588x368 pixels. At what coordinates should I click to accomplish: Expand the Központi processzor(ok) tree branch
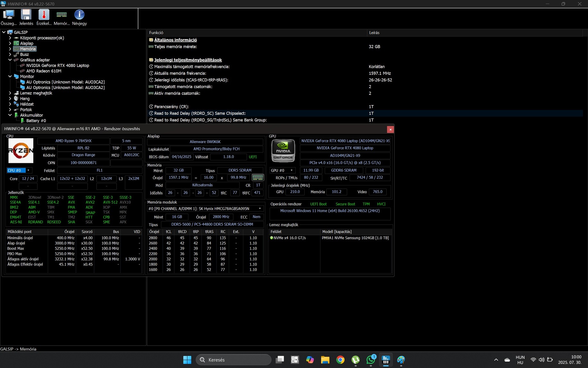[x=10, y=38]
